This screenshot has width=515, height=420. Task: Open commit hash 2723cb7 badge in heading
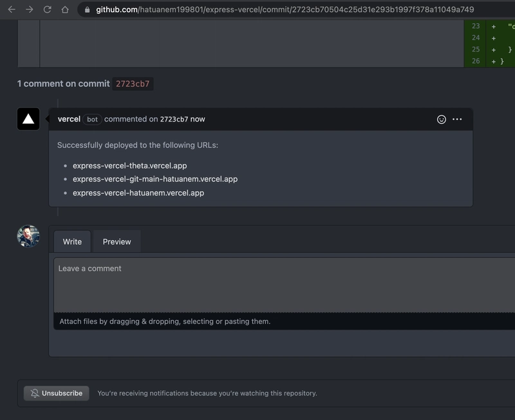point(133,84)
